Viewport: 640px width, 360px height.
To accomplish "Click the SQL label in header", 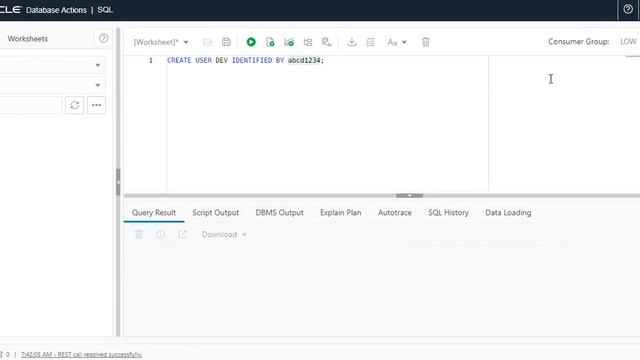I will pos(105,10).
